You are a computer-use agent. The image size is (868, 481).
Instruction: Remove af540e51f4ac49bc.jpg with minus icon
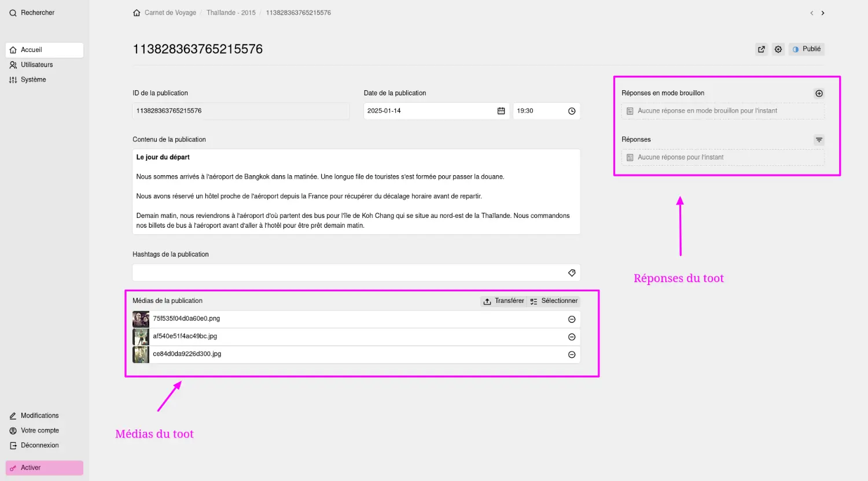(572, 337)
